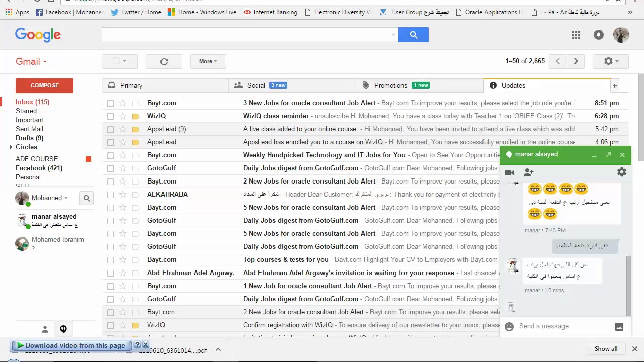Select the Confirm registration WizIQ email
Screen dimensions: 644x362
coord(110,325)
